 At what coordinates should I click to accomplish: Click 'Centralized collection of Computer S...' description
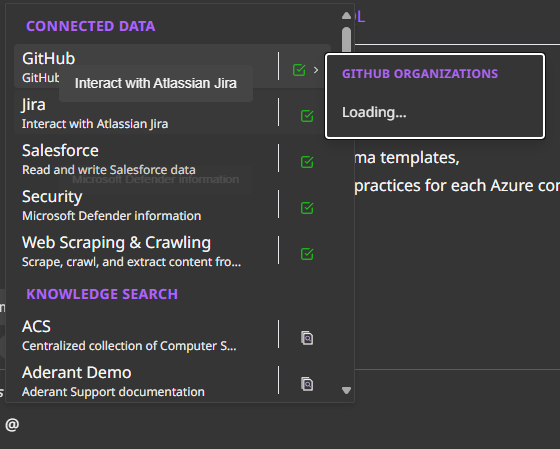[129, 346]
